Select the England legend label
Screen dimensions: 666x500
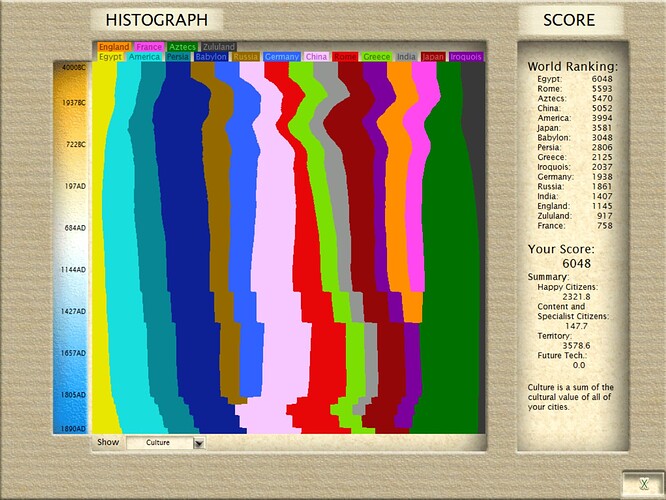114,47
